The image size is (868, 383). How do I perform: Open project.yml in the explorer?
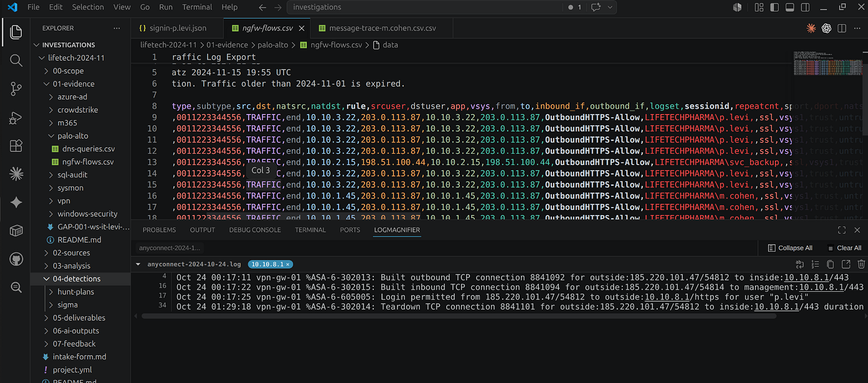(73, 370)
